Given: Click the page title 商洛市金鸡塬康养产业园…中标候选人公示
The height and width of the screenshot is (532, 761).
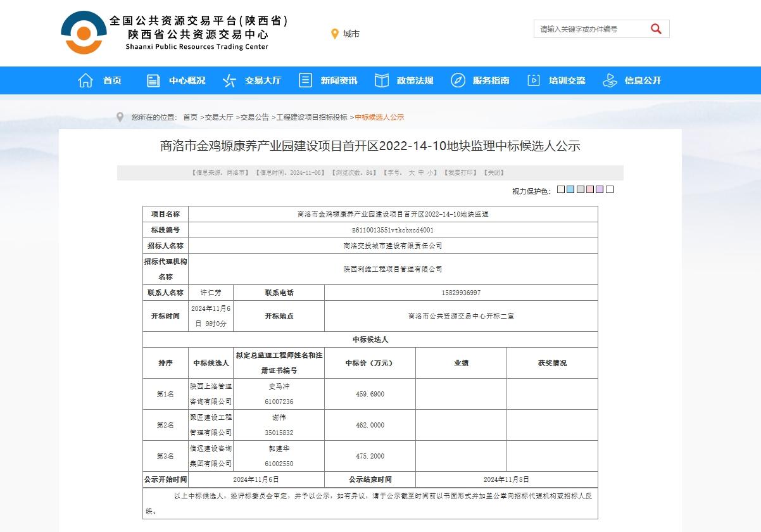Looking at the screenshot, I should click(370, 146).
